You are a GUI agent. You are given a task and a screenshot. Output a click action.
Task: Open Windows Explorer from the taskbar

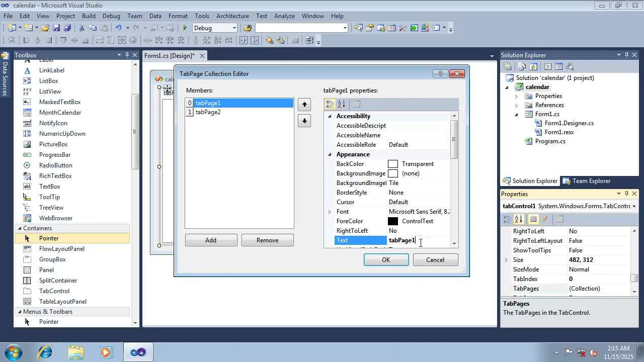(76, 352)
